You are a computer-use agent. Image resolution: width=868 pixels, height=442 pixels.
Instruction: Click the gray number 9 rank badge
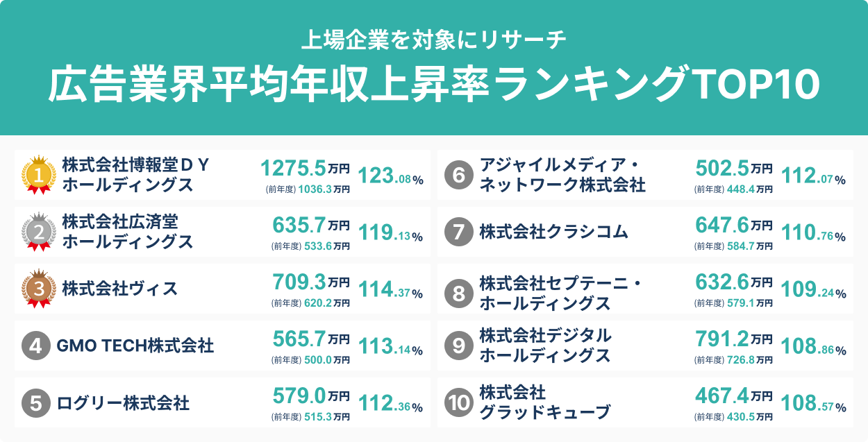click(x=458, y=346)
